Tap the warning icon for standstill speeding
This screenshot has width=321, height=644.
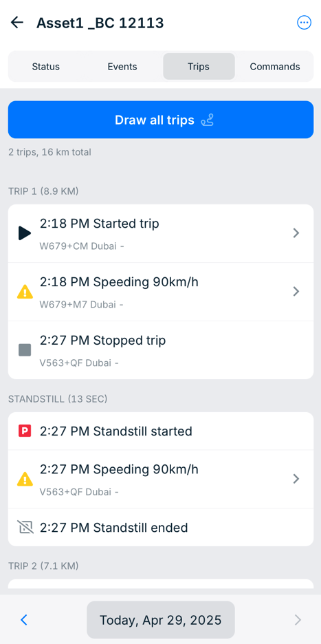[x=25, y=479]
